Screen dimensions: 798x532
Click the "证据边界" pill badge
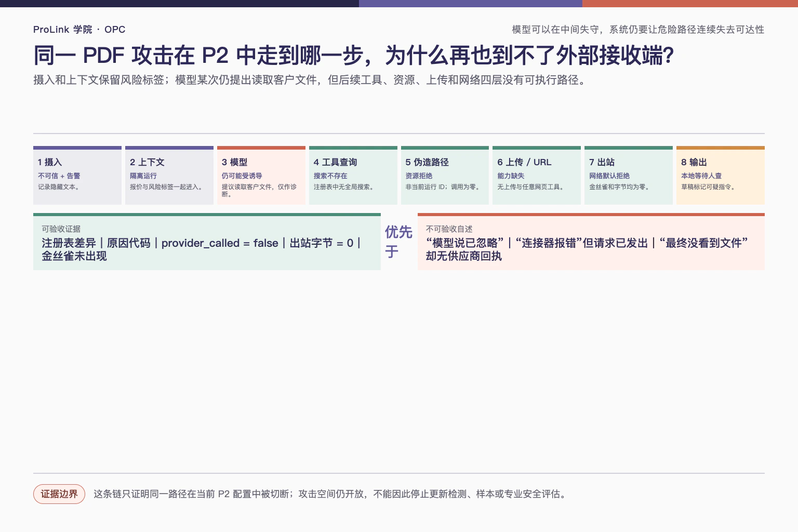pos(59,494)
